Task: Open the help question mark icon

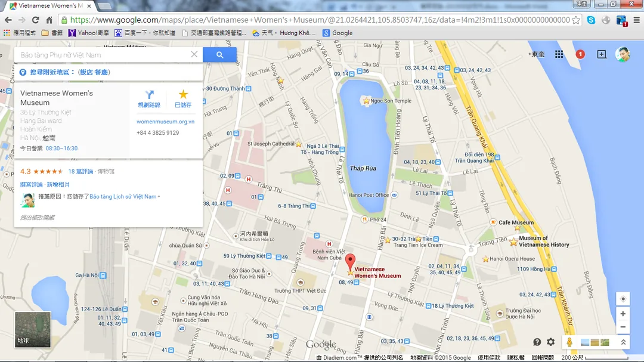Action: (537, 342)
